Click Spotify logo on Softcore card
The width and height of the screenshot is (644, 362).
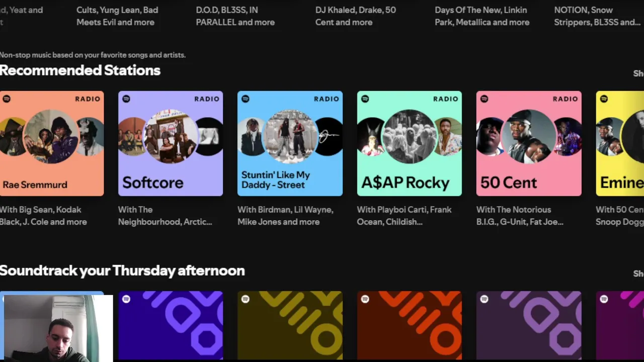[126, 99]
